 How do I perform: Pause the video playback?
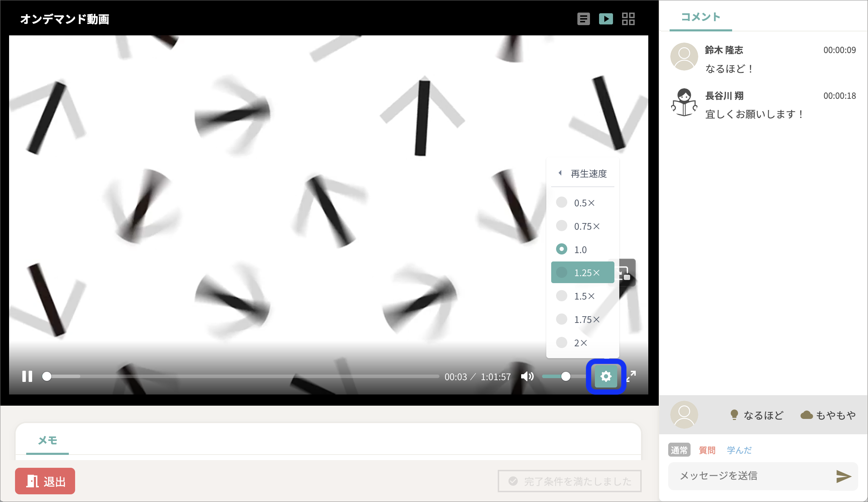(x=27, y=376)
